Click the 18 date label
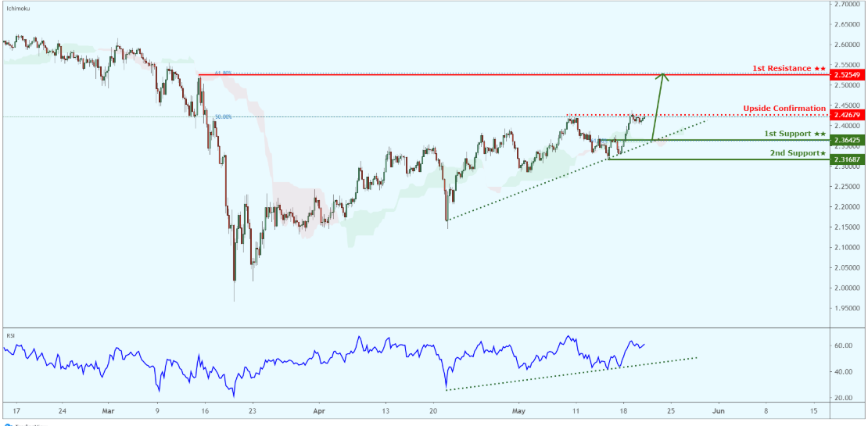Screen dimensions: 868x426 [623, 412]
